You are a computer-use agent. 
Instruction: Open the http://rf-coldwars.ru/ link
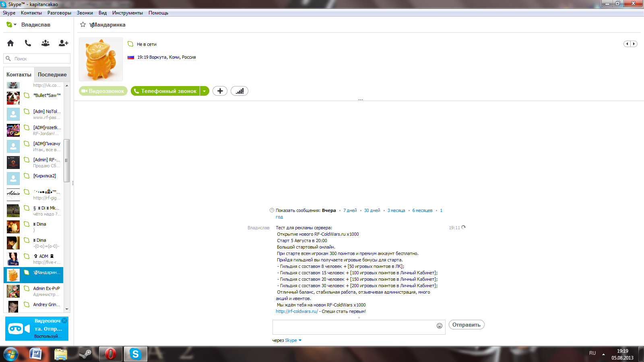pos(297,311)
